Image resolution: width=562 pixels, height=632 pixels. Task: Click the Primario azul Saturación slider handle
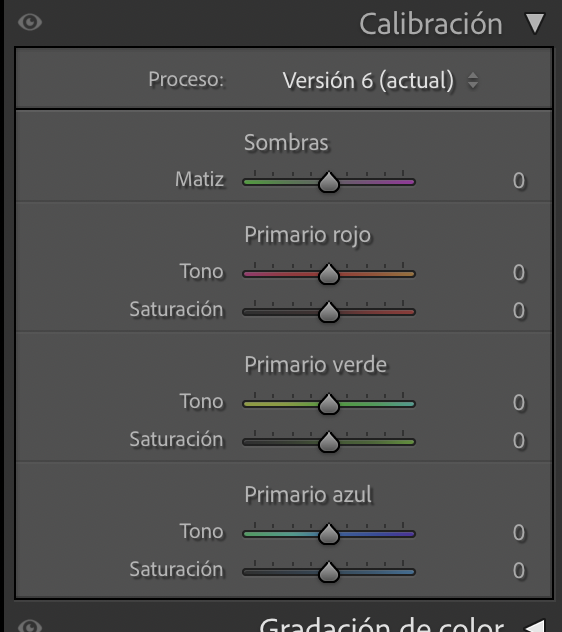(329, 572)
